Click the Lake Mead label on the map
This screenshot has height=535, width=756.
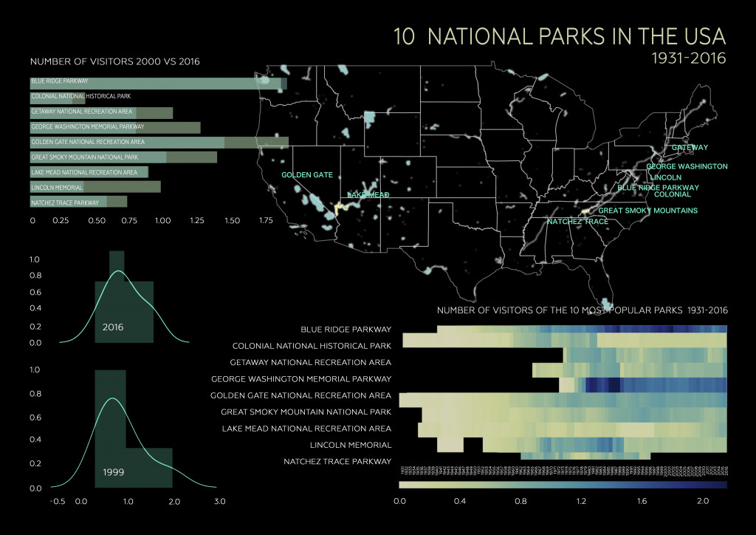367,195
